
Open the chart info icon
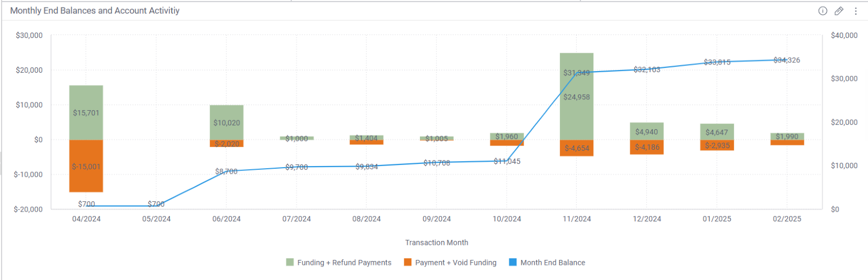pos(822,11)
